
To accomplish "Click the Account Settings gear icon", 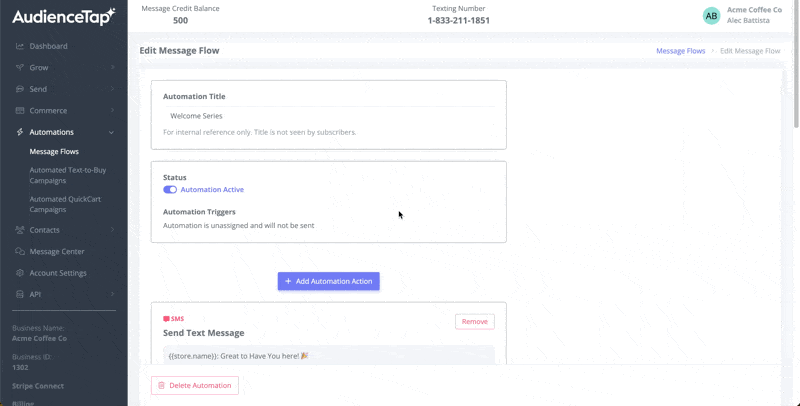I will pos(20,273).
